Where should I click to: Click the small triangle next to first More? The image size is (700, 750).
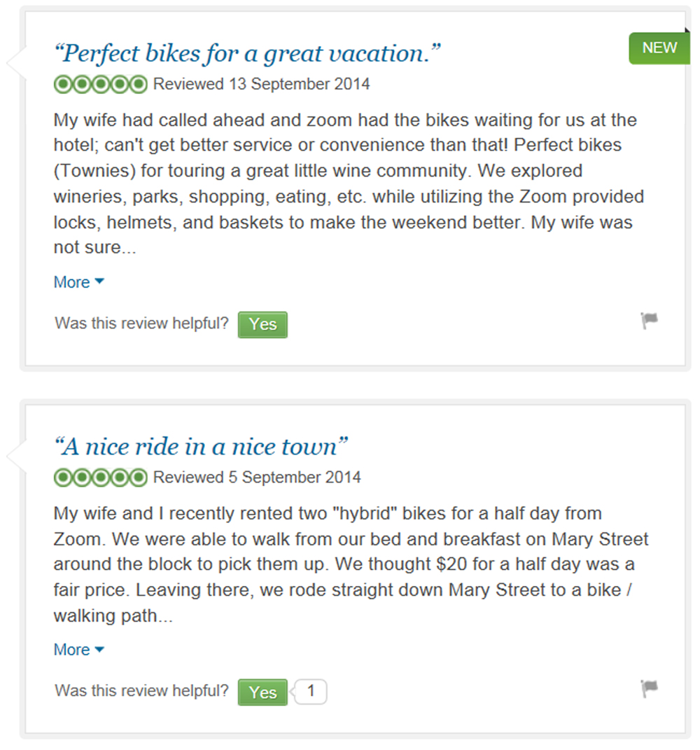coord(99,282)
